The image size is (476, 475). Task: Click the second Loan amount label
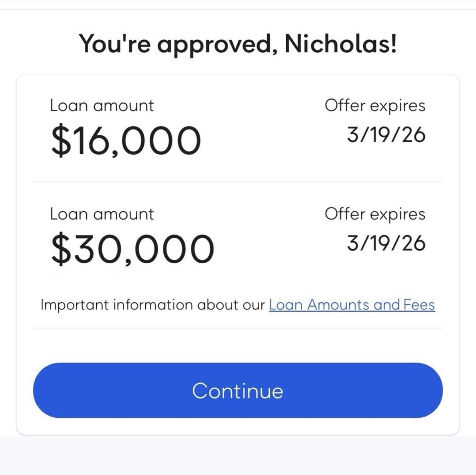(x=102, y=214)
